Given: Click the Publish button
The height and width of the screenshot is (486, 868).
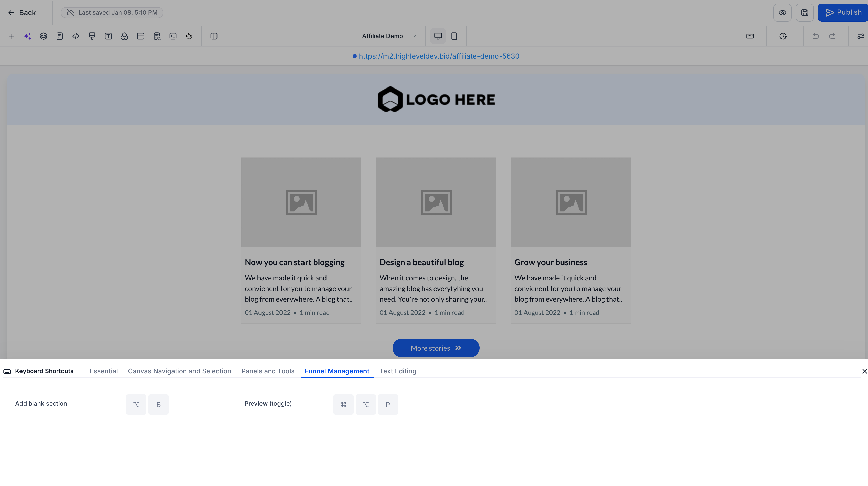Looking at the screenshot, I should pyautogui.click(x=843, y=13).
